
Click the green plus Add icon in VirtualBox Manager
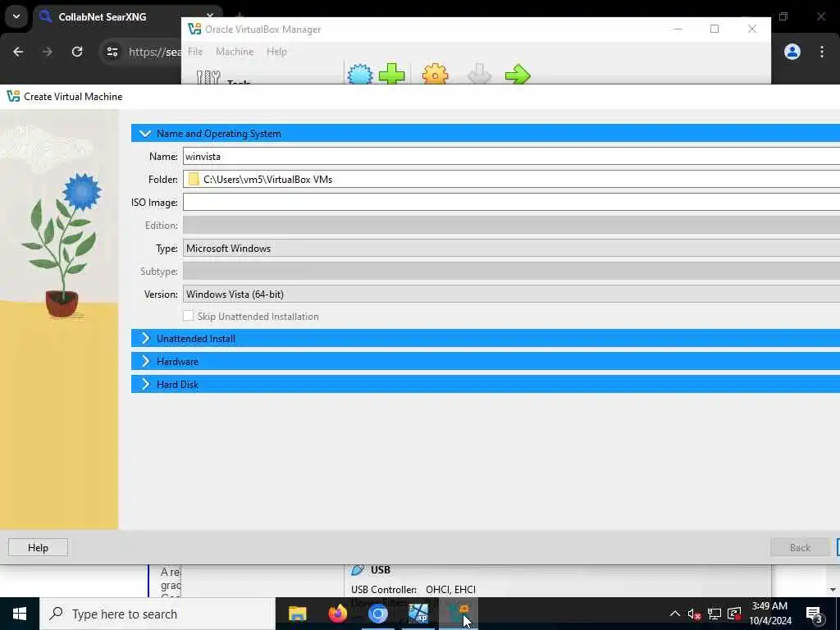pyautogui.click(x=391, y=74)
